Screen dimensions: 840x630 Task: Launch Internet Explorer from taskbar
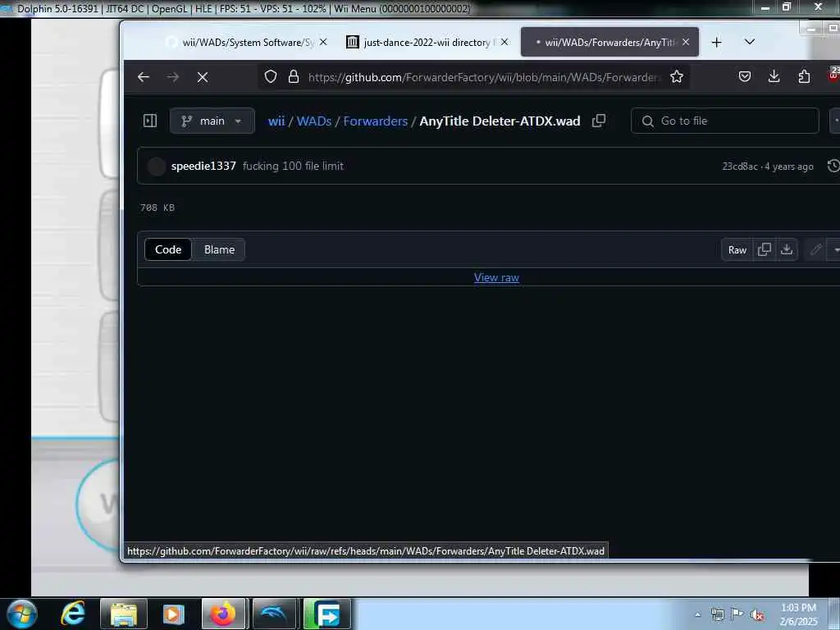coord(73,614)
